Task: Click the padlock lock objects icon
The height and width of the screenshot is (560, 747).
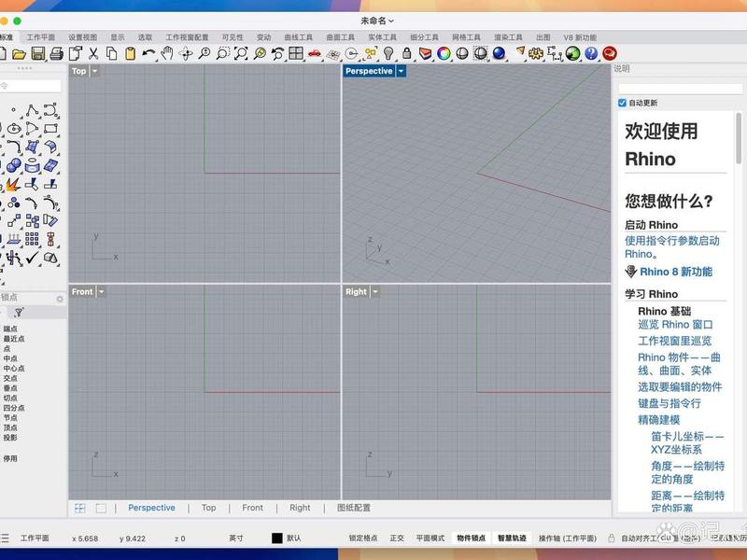Action: click(x=406, y=53)
